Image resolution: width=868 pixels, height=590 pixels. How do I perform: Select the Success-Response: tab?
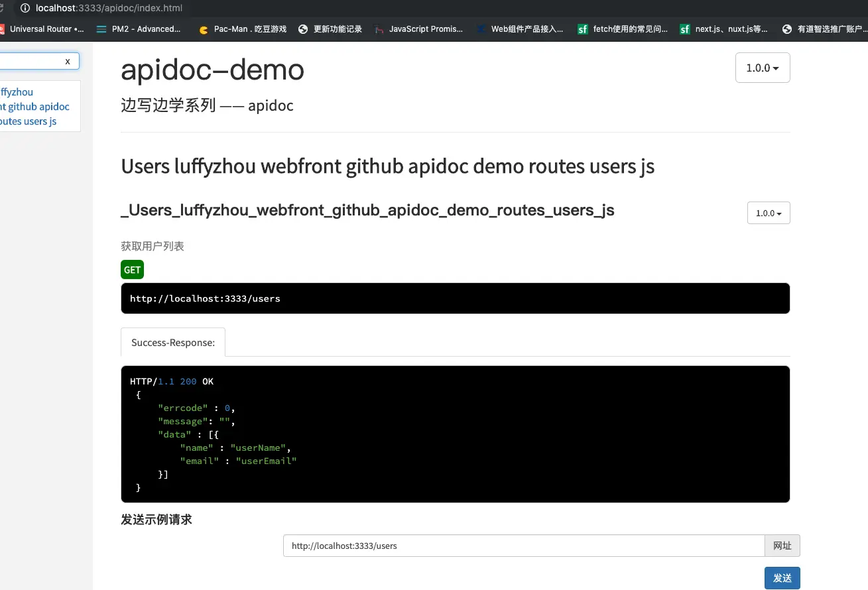(x=173, y=342)
